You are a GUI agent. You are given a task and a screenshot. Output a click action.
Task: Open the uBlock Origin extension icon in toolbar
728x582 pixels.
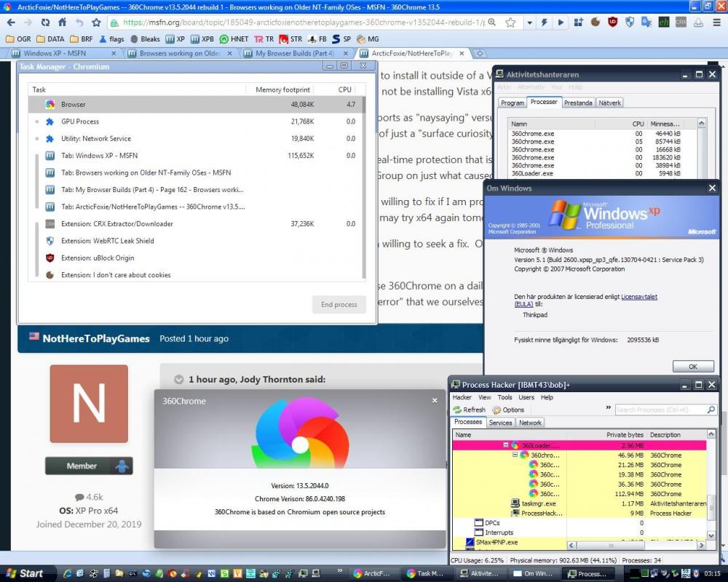pos(612,22)
